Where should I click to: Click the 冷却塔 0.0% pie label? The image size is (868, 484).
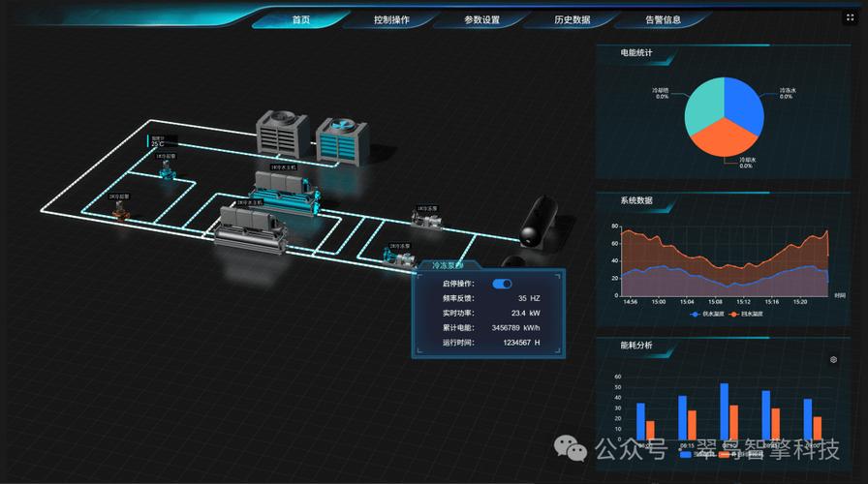tap(661, 93)
